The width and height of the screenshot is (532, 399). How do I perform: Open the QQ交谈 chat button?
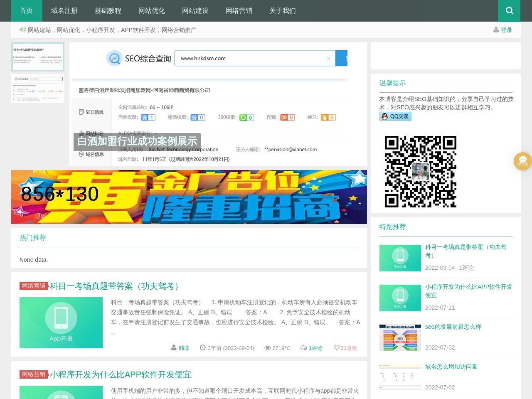coord(395,116)
